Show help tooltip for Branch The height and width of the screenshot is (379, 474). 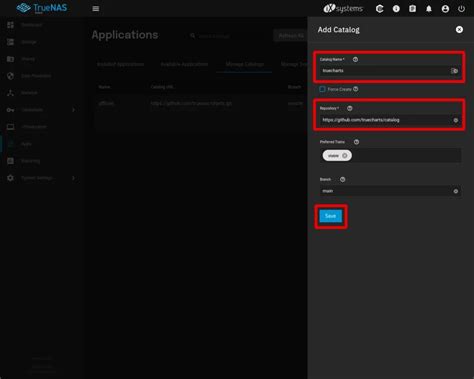point(342,179)
